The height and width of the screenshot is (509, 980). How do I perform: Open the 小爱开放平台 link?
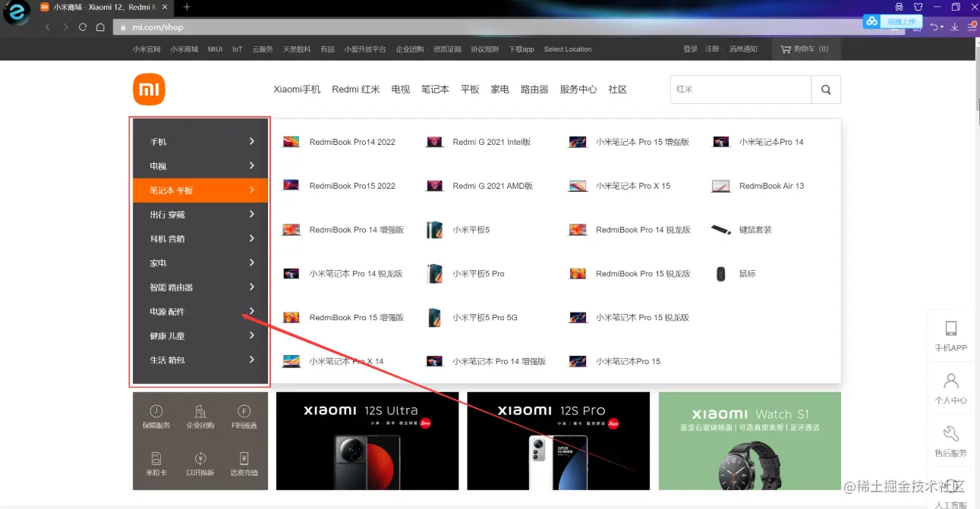365,49
